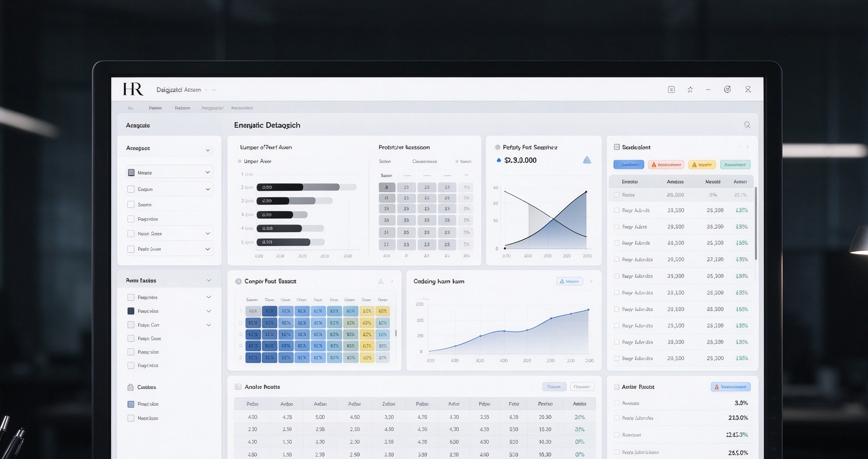Expand the Paaip Deren dropdown arrow
The width and height of the screenshot is (868, 459).
[x=208, y=249]
